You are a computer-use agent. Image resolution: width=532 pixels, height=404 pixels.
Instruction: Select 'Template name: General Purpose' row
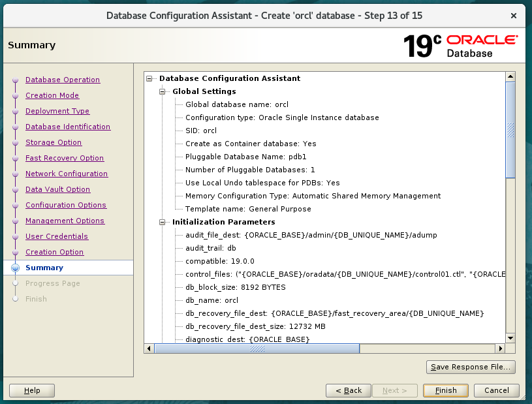tap(248, 209)
